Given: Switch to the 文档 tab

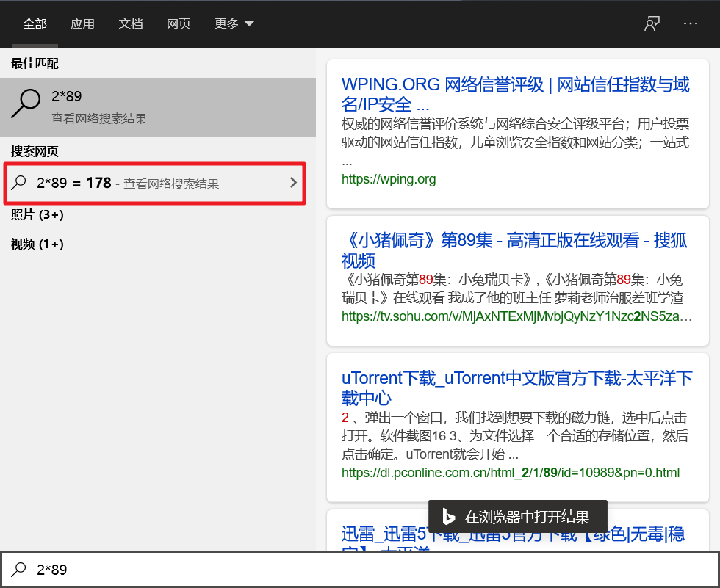Looking at the screenshot, I should tap(131, 23).
